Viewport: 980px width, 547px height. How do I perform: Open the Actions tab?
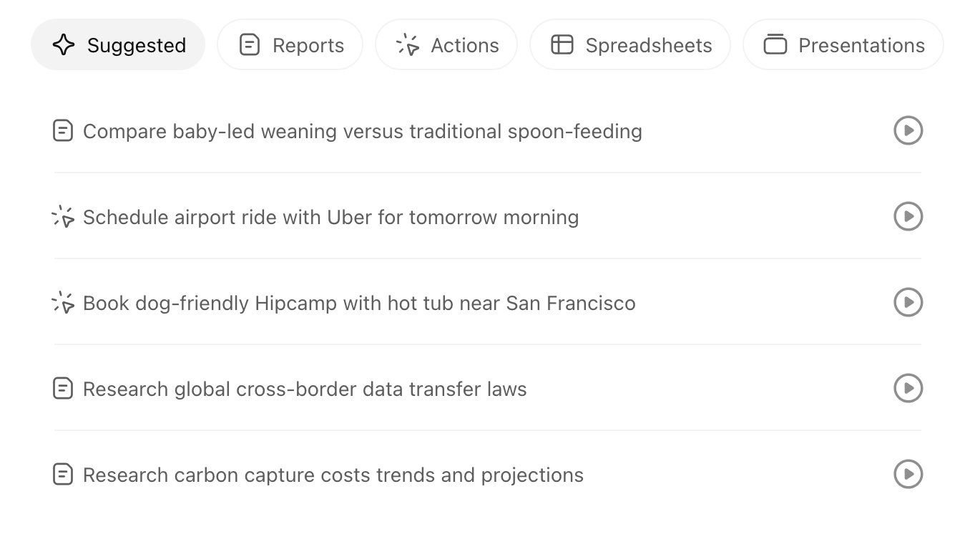[x=446, y=44]
